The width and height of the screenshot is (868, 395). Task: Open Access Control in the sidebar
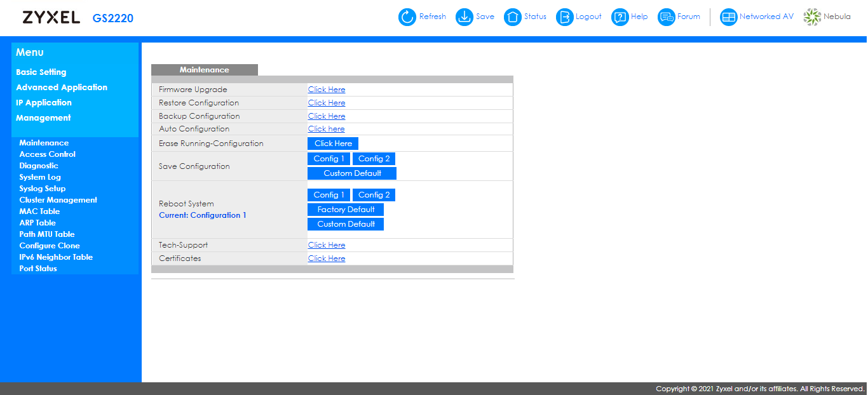(47, 154)
